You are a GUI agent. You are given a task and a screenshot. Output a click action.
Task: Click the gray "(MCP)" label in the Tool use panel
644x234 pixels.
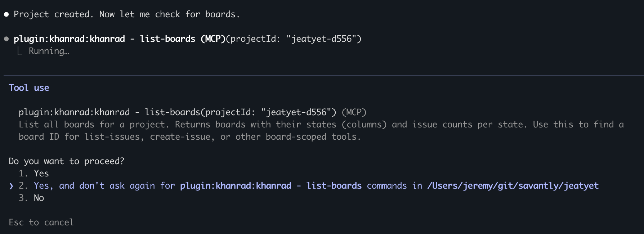pyautogui.click(x=354, y=112)
